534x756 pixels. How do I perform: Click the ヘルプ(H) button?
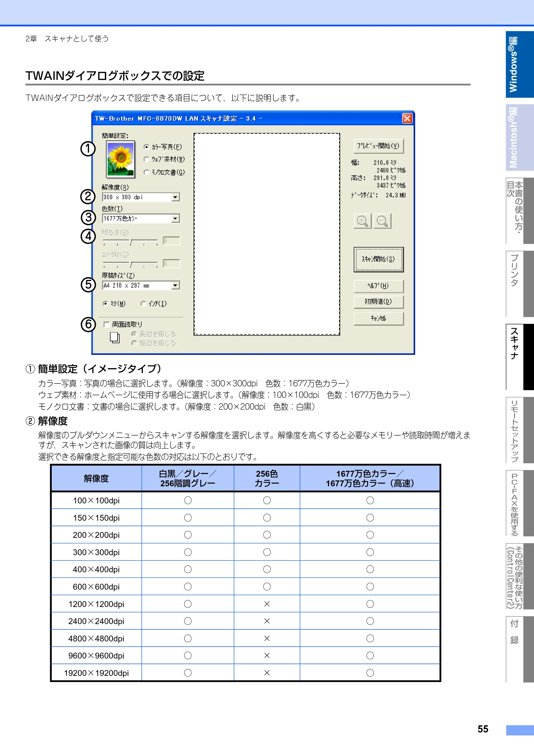tap(379, 286)
